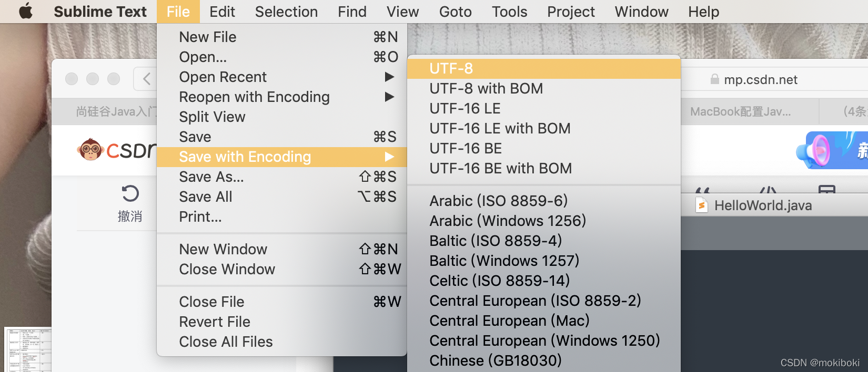
Task: Select New Window menu item
Action: [282, 249]
